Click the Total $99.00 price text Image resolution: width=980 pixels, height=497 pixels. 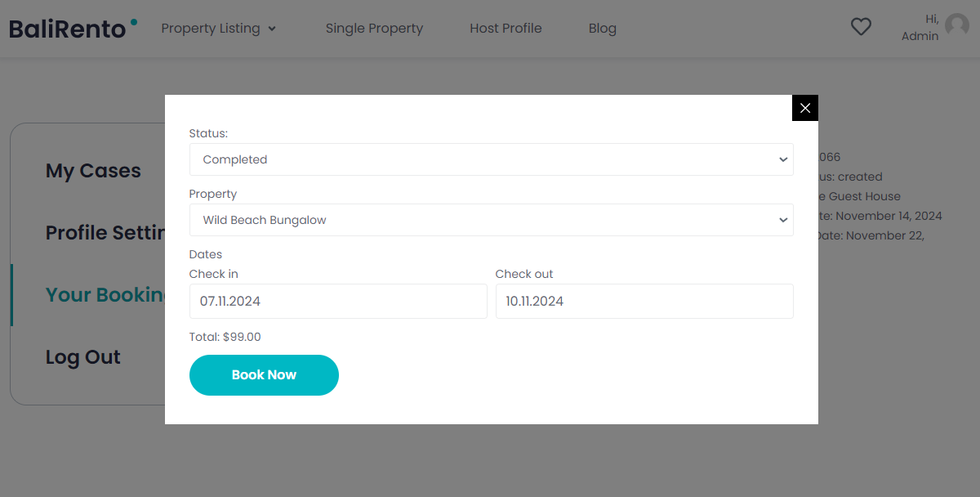click(225, 336)
